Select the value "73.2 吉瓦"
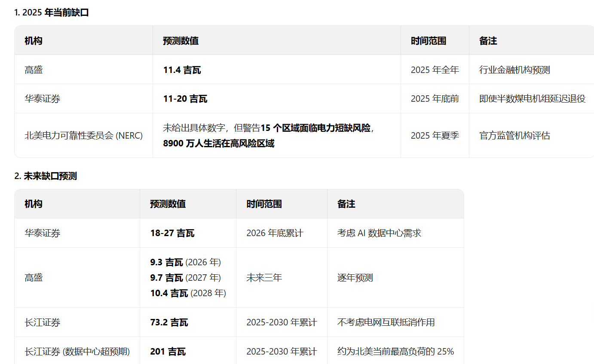The height and width of the screenshot is (364, 594). (169, 322)
